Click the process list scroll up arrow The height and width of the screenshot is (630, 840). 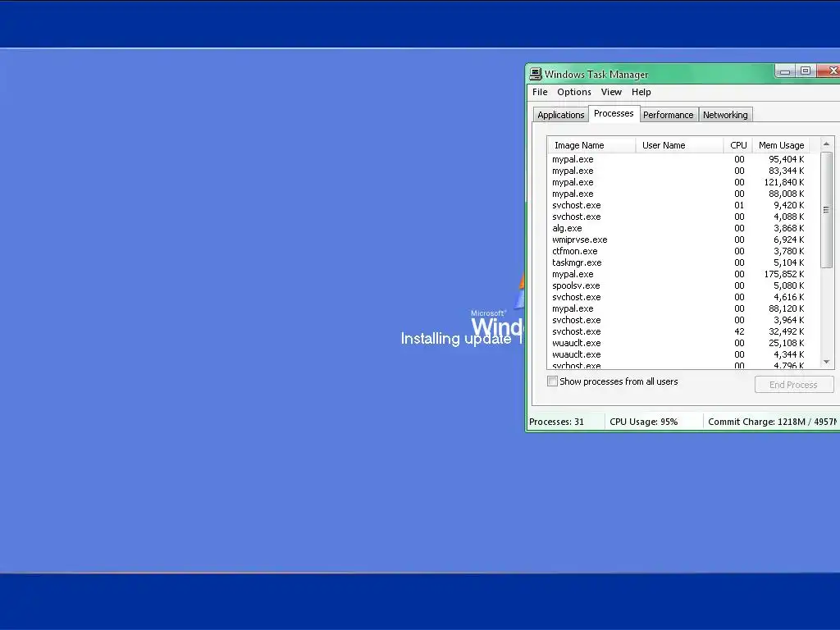tap(826, 144)
